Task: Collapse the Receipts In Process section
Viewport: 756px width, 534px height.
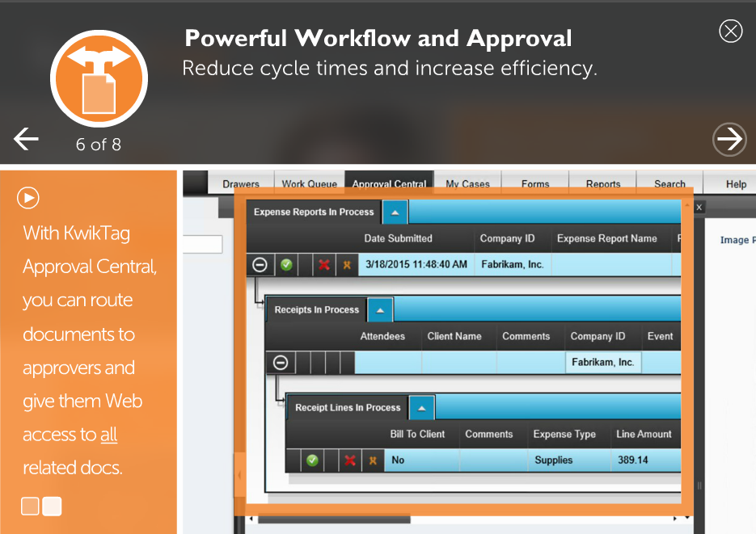Action: [x=380, y=310]
